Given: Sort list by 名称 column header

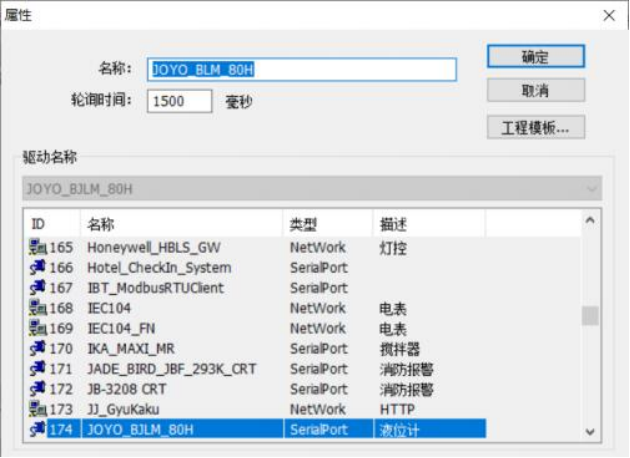Looking at the screenshot, I should pyautogui.click(x=182, y=224).
